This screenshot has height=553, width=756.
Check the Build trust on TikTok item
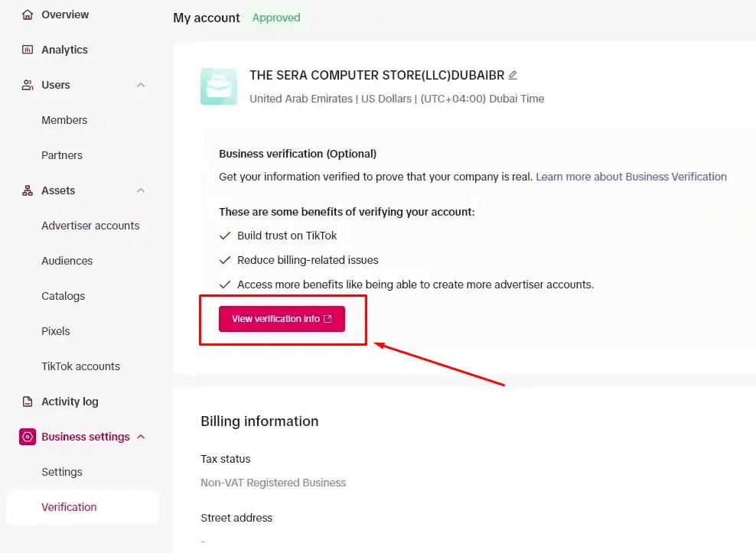coord(224,236)
